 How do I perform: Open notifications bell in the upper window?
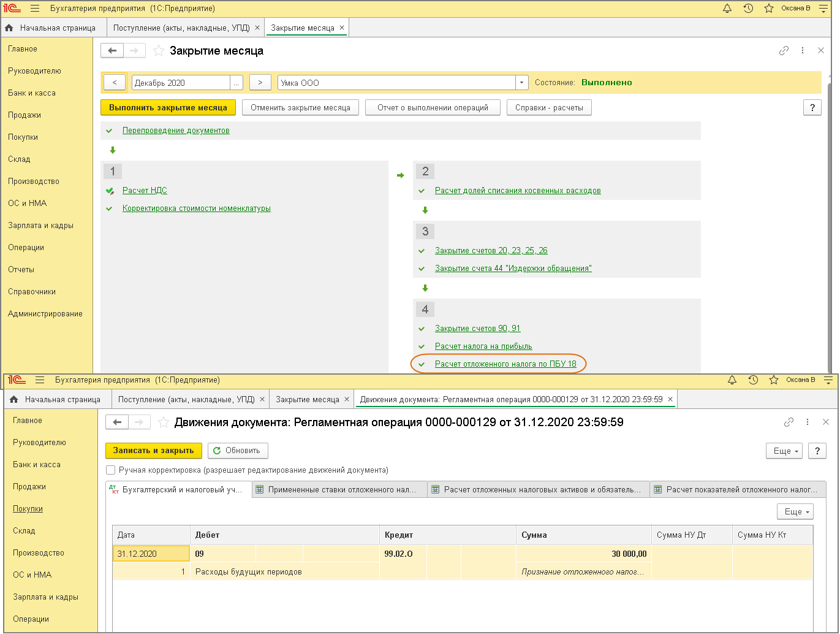click(x=727, y=9)
